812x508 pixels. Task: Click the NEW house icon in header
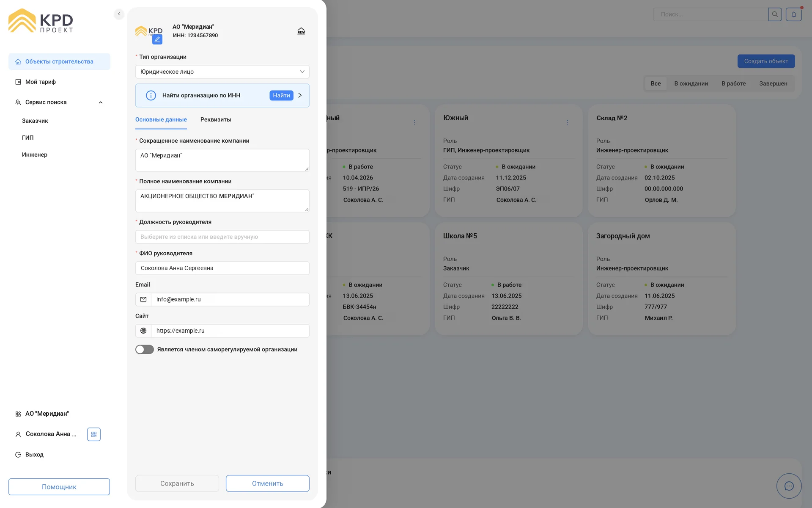(x=301, y=31)
